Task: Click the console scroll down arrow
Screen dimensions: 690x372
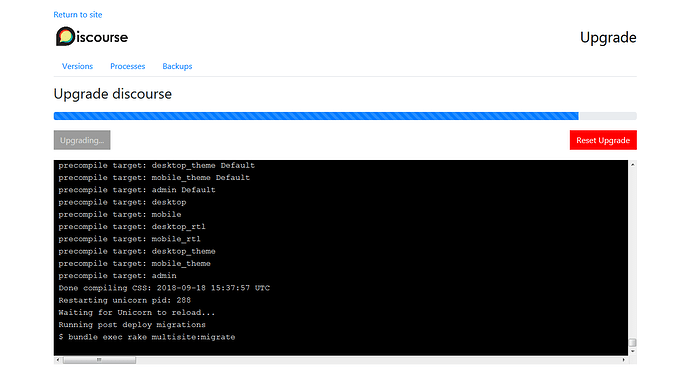Action: 632,351
